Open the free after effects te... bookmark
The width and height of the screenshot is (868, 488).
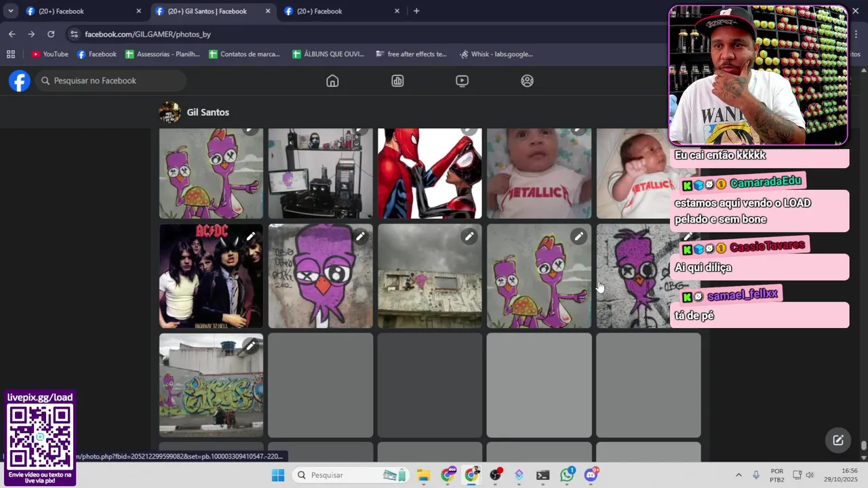(411, 54)
